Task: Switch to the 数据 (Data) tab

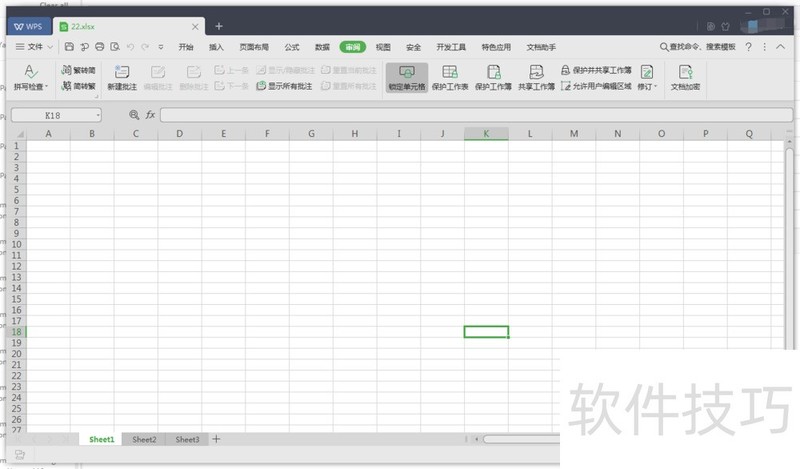Action: point(322,47)
